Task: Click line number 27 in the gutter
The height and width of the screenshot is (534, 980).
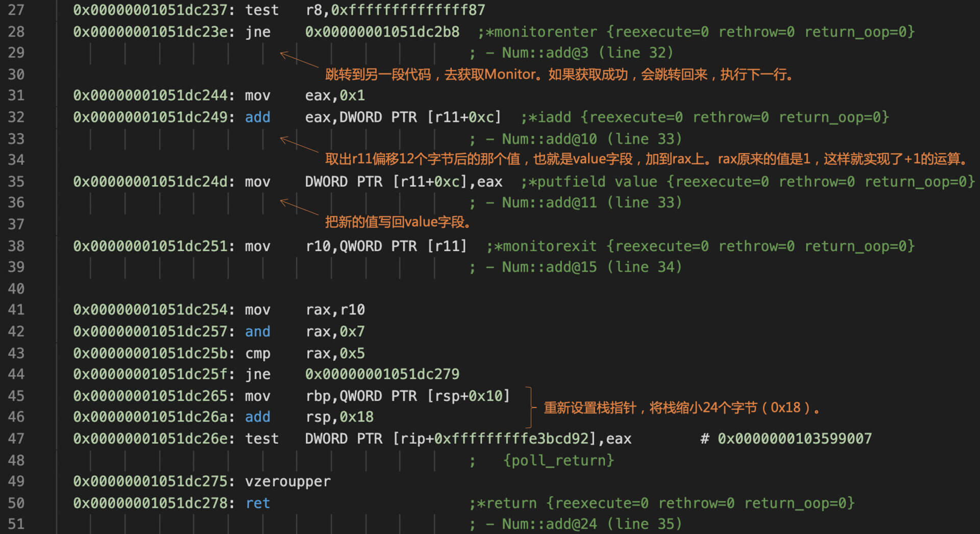Action: coord(16,10)
